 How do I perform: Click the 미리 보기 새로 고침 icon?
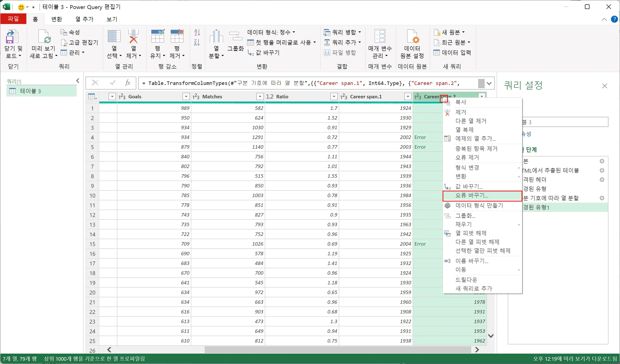tap(44, 37)
